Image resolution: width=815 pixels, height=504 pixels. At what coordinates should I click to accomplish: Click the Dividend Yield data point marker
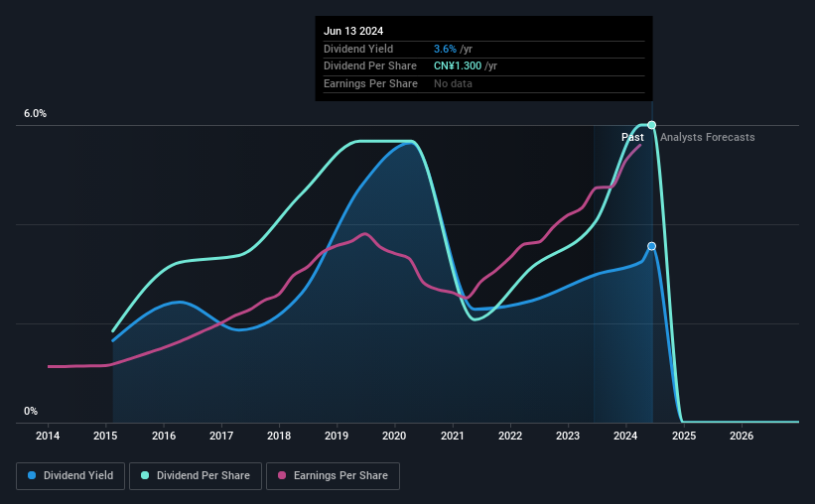pyautogui.click(x=651, y=246)
